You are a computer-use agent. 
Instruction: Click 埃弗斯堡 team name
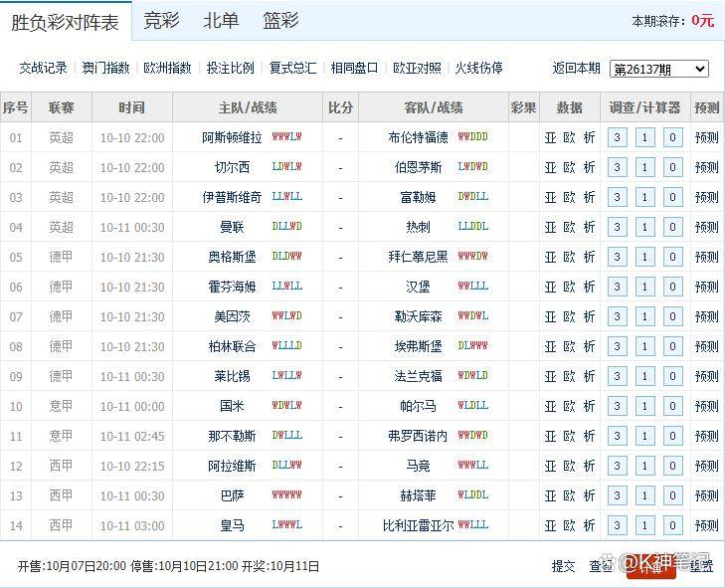click(x=418, y=346)
